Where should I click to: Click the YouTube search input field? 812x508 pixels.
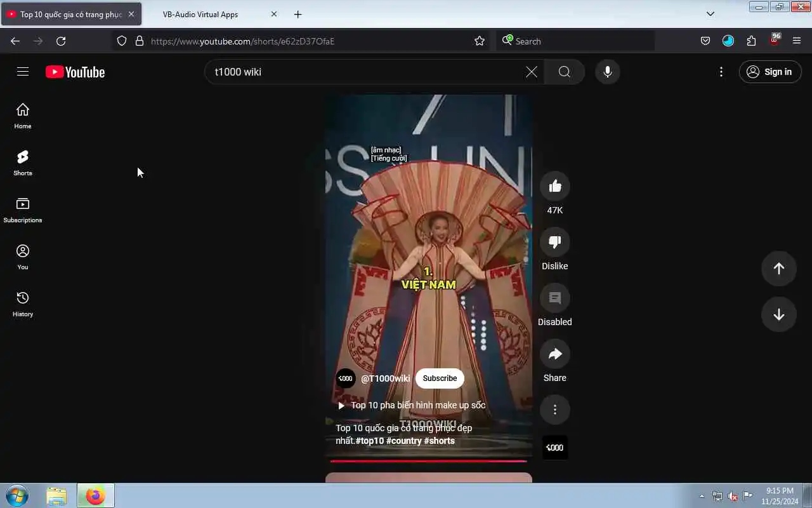tap(368, 72)
